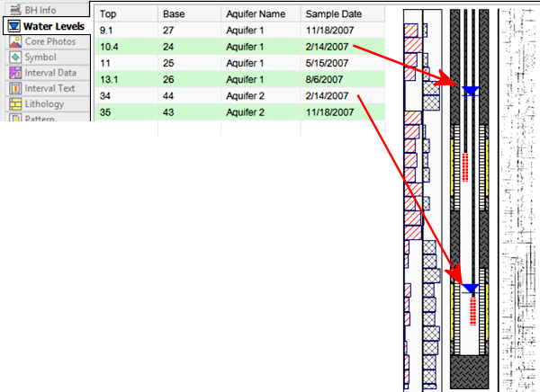The width and height of the screenshot is (540, 392).
Task: Select the Top cell with value 10.4
Action: [x=126, y=46]
